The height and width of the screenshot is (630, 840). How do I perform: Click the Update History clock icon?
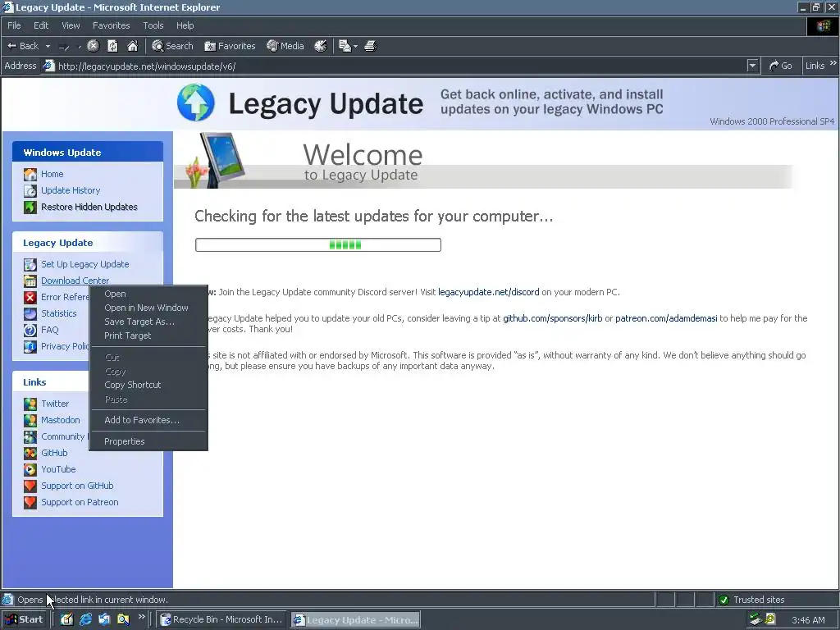(x=30, y=190)
